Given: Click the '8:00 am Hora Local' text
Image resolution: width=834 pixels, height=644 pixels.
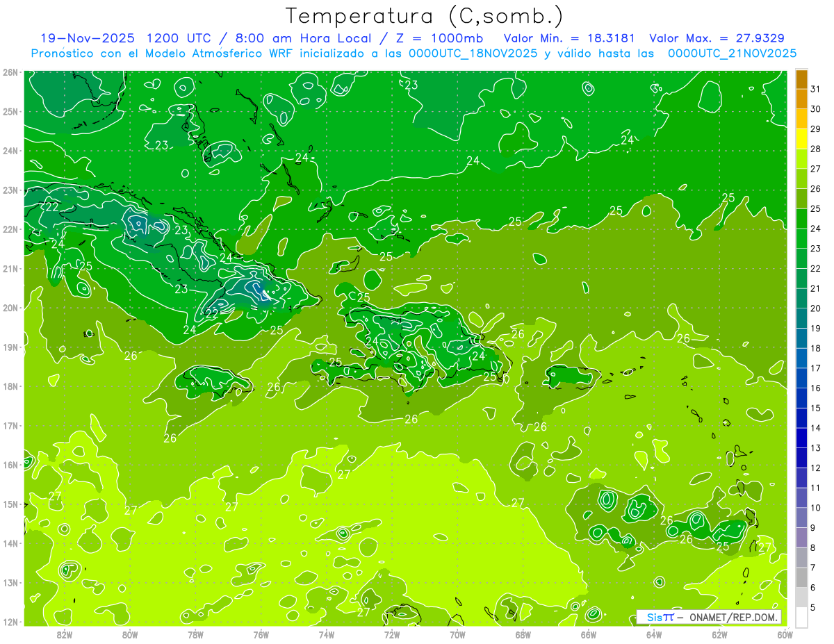Looking at the screenshot, I should coord(305,38).
